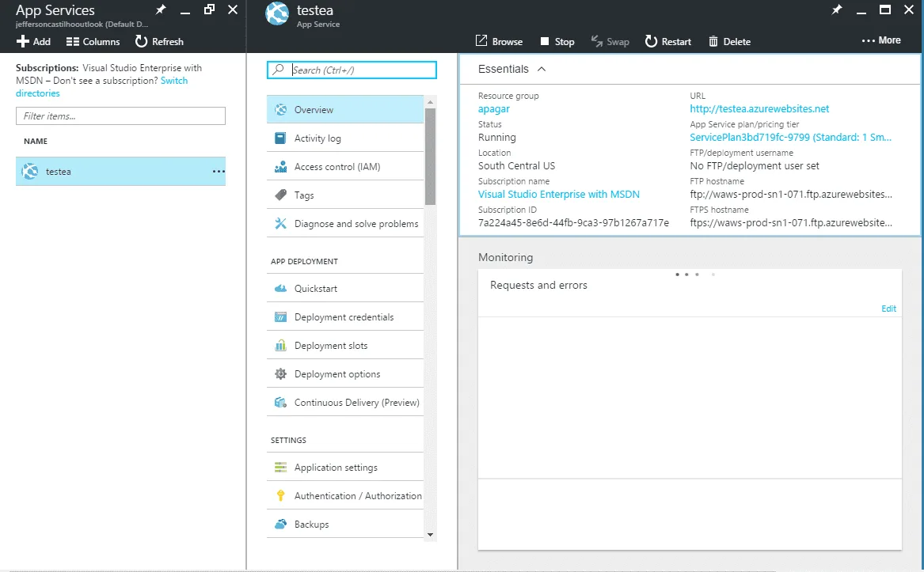The height and width of the screenshot is (572, 924).
Task: Click the Activity log book icon
Action: [280, 138]
